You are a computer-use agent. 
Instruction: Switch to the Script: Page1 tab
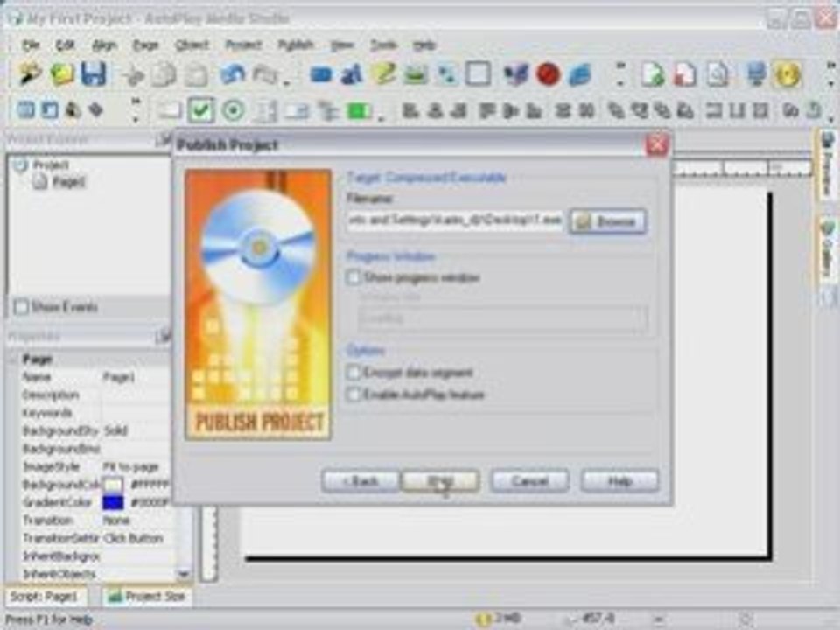pos(45,596)
